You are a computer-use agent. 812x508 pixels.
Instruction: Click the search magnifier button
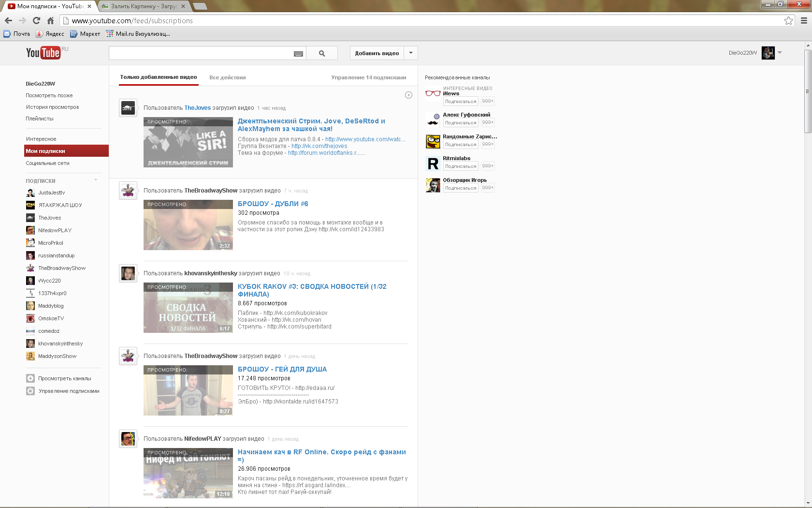pyautogui.click(x=322, y=53)
